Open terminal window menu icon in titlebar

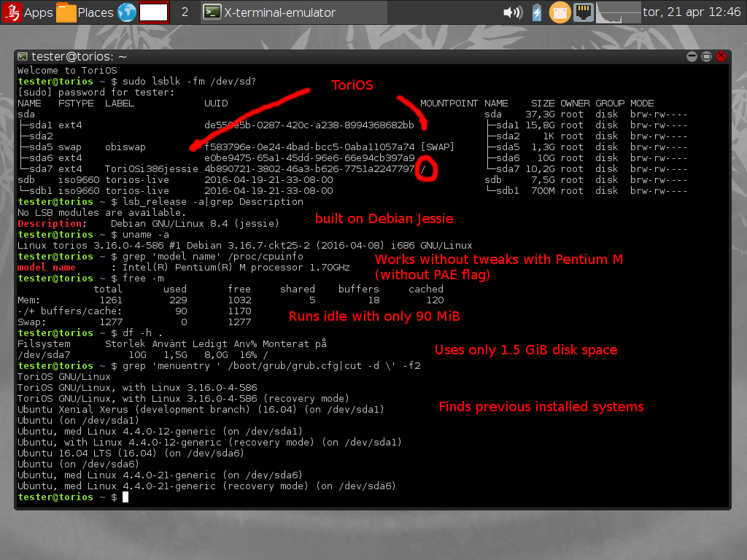point(23,56)
